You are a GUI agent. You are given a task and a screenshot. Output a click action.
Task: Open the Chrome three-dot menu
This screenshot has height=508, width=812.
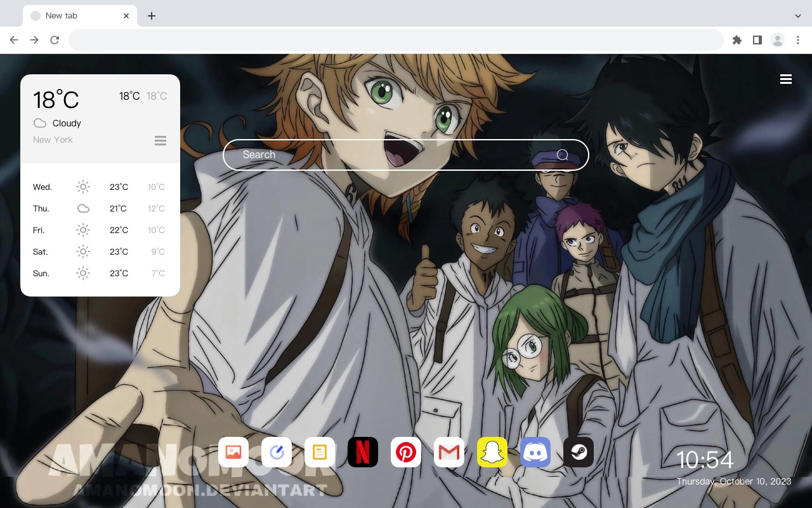pyautogui.click(x=798, y=40)
